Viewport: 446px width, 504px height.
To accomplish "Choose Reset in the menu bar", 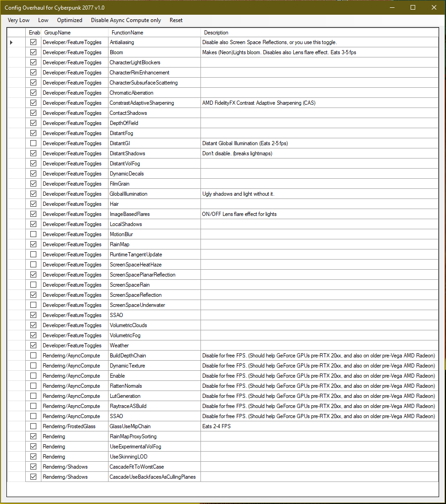I will (176, 20).
